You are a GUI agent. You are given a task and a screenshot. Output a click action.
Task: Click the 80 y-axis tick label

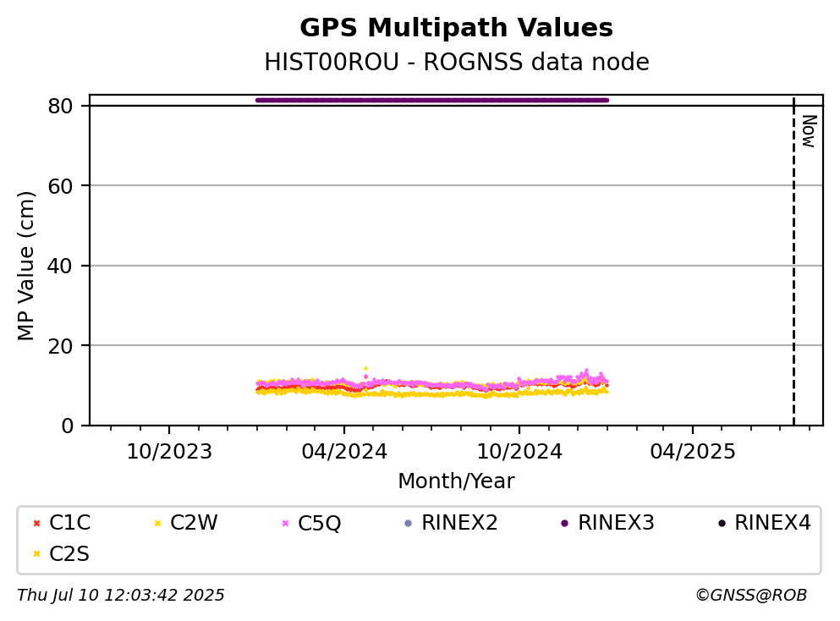pyautogui.click(x=61, y=106)
